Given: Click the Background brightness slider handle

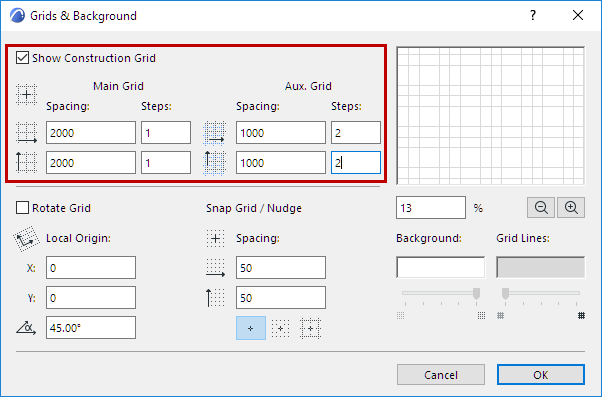Looking at the screenshot, I should 476,293.
